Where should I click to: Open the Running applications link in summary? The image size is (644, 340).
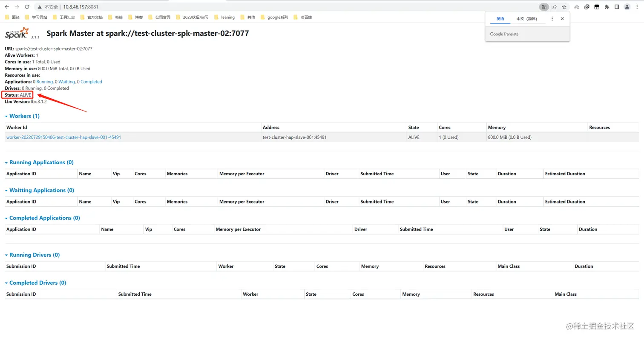coord(44,82)
